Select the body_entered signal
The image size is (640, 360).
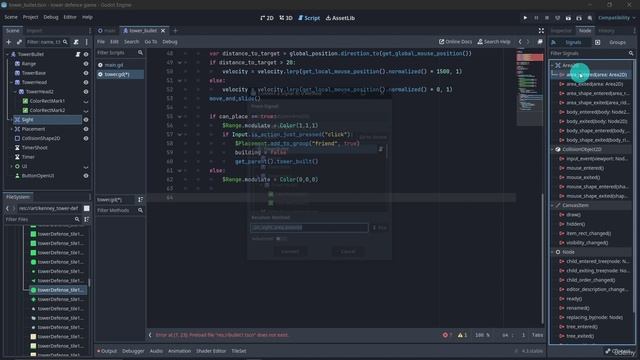[596, 112]
